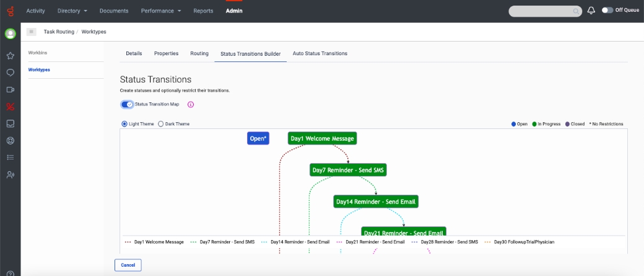The image size is (644, 276).
Task: Open the video camera sidebar icon
Action: pyautogui.click(x=10, y=89)
